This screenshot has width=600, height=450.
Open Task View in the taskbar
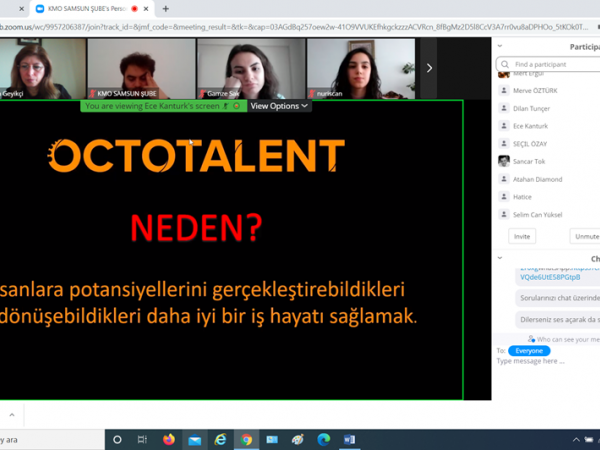pyautogui.click(x=142, y=440)
